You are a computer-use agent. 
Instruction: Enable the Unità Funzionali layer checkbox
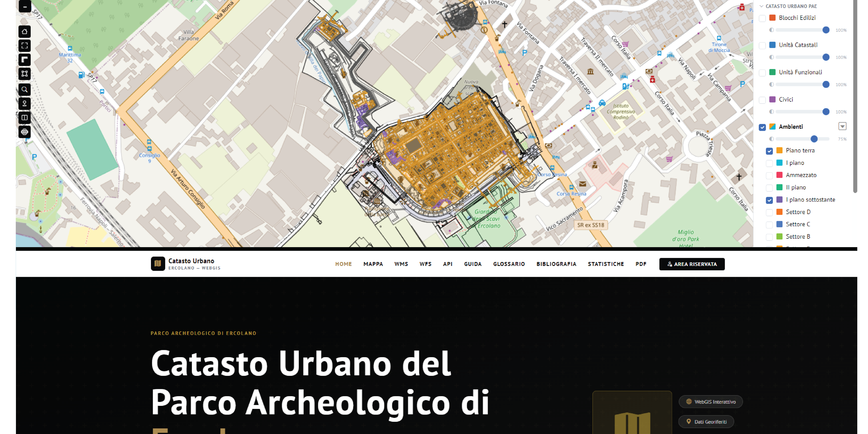pos(762,73)
